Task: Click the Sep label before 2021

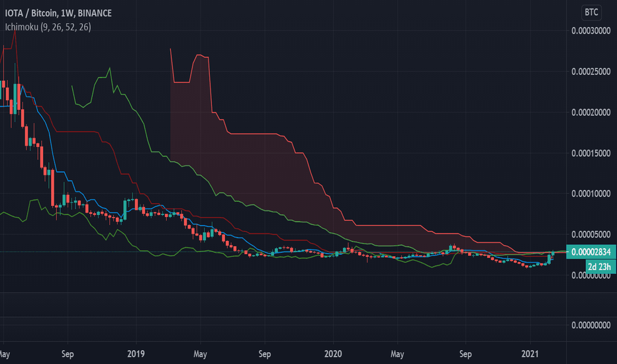Action: coord(465,354)
